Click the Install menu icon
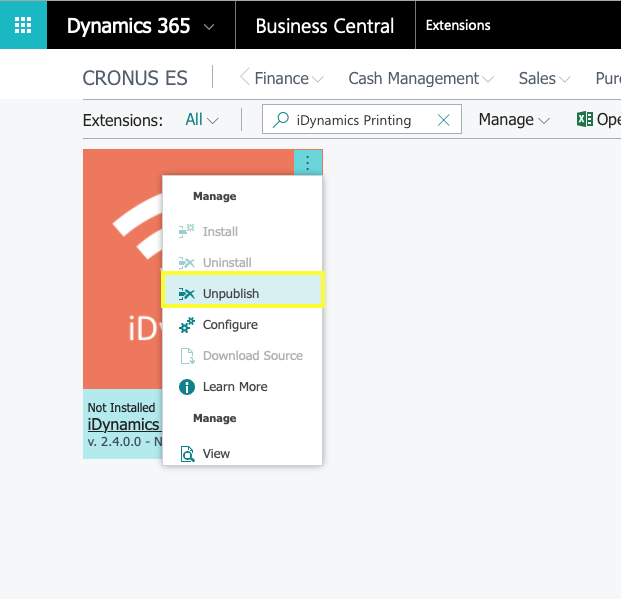The height and width of the screenshot is (599, 621). click(x=187, y=231)
